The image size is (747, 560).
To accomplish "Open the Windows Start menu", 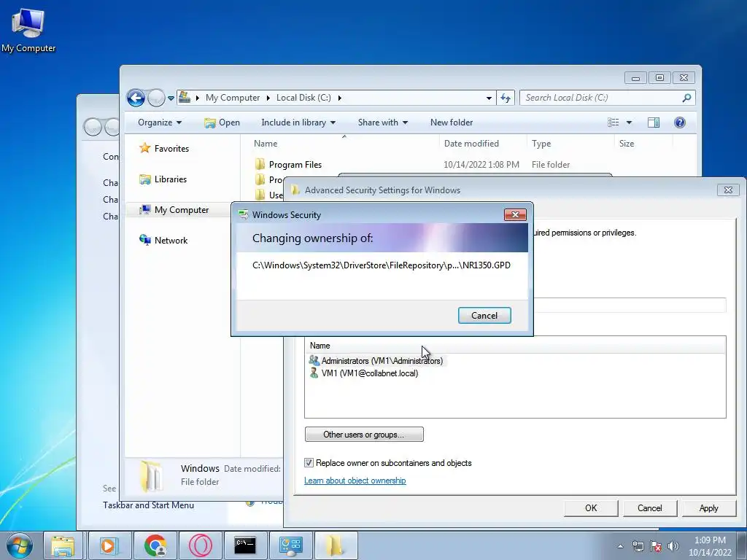I will 19,545.
